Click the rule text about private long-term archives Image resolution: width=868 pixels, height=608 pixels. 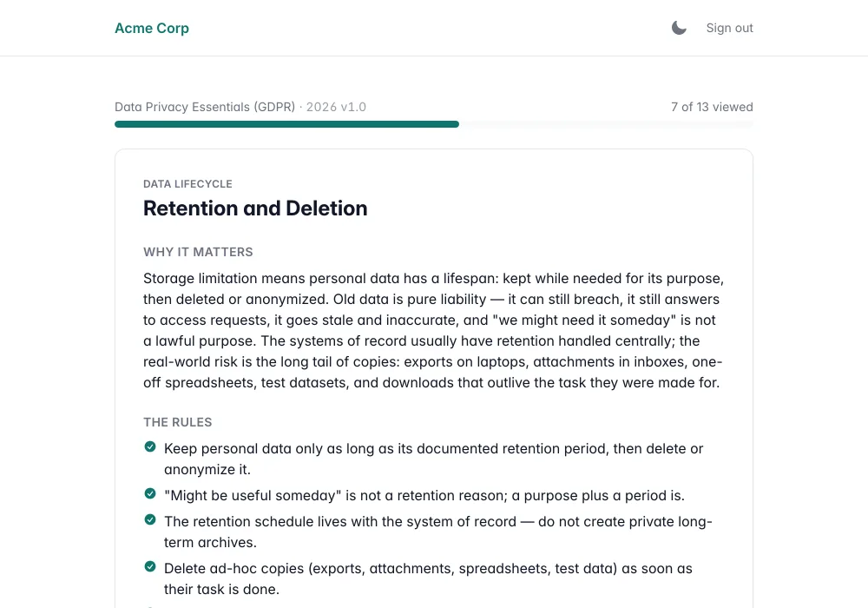pos(437,532)
